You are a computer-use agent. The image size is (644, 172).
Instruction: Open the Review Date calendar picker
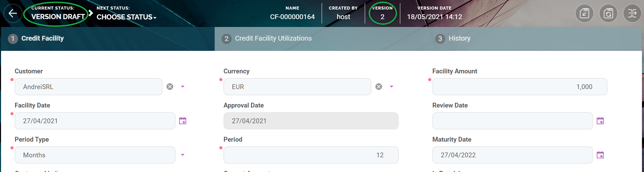(600, 121)
